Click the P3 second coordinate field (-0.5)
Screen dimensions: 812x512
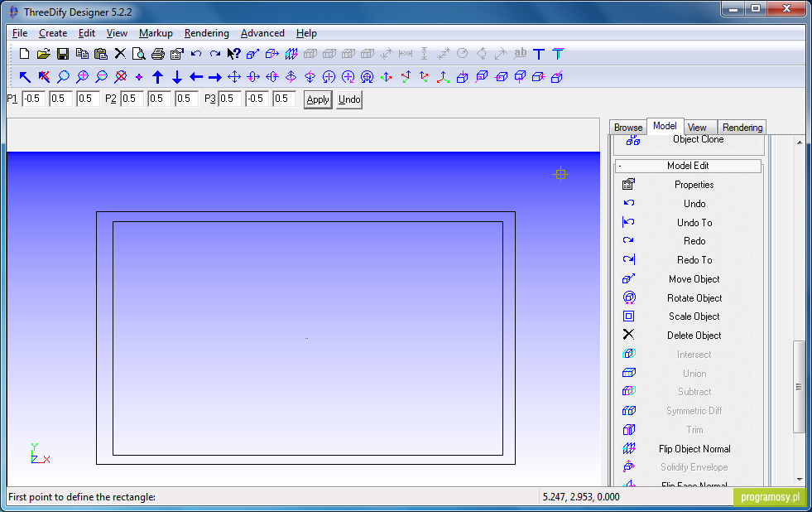point(257,99)
